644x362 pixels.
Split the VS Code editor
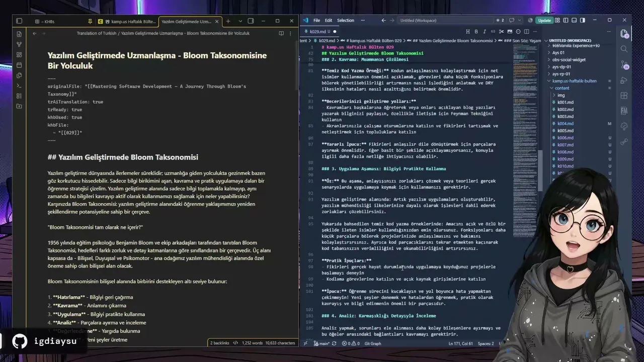click(x=526, y=31)
